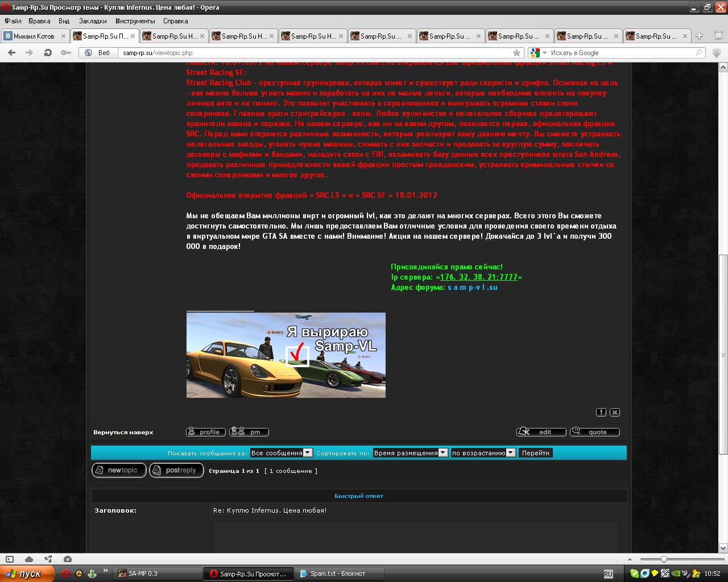This screenshot has width=728, height=582.
Task: Click the Искать в Google search field
Action: point(621,53)
